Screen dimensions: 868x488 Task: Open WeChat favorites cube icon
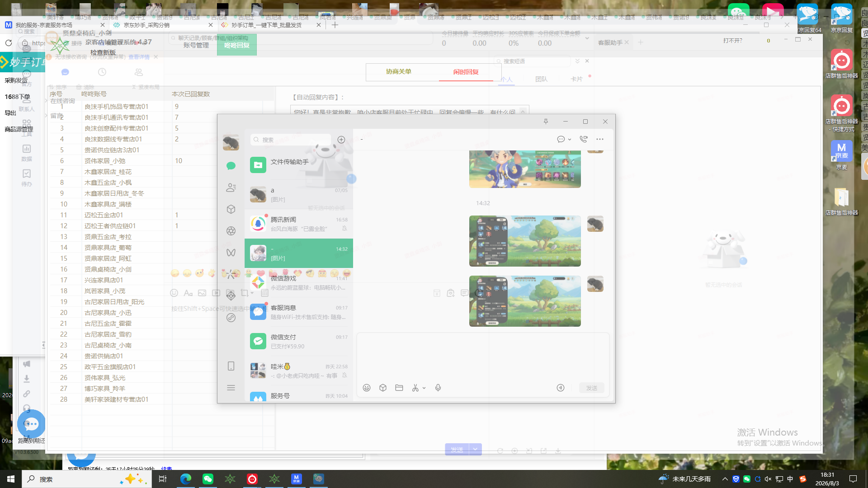point(231,209)
